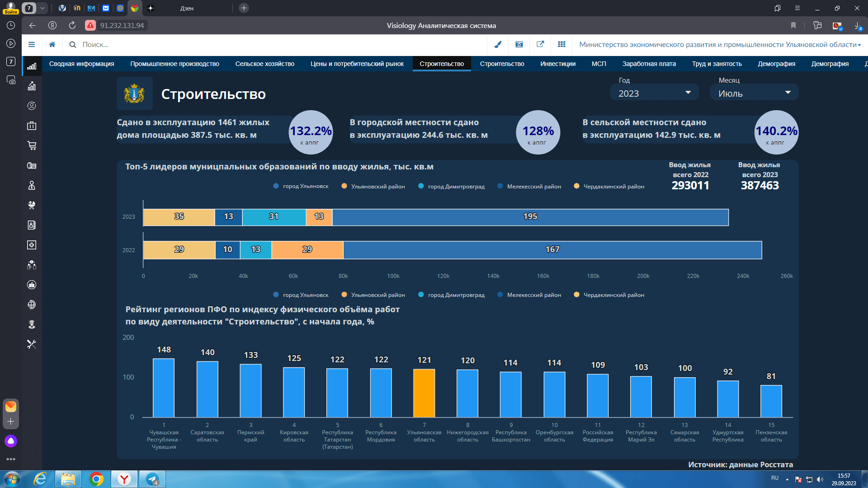This screenshot has width=868, height=488.
Task: Switch to Сводная информация tab
Action: coord(81,64)
